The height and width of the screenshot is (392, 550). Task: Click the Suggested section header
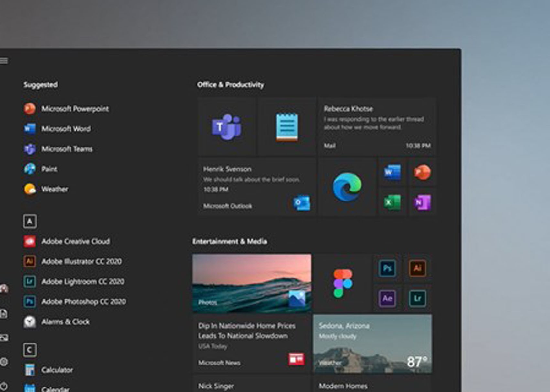pyautogui.click(x=40, y=85)
